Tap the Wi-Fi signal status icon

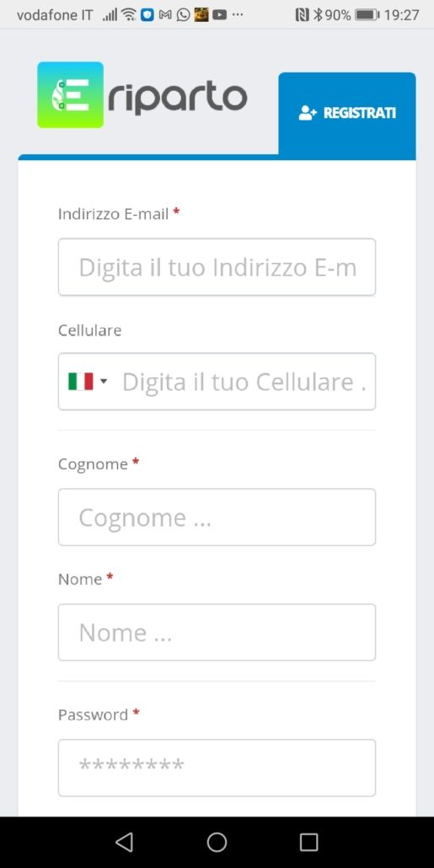pyautogui.click(x=129, y=15)
